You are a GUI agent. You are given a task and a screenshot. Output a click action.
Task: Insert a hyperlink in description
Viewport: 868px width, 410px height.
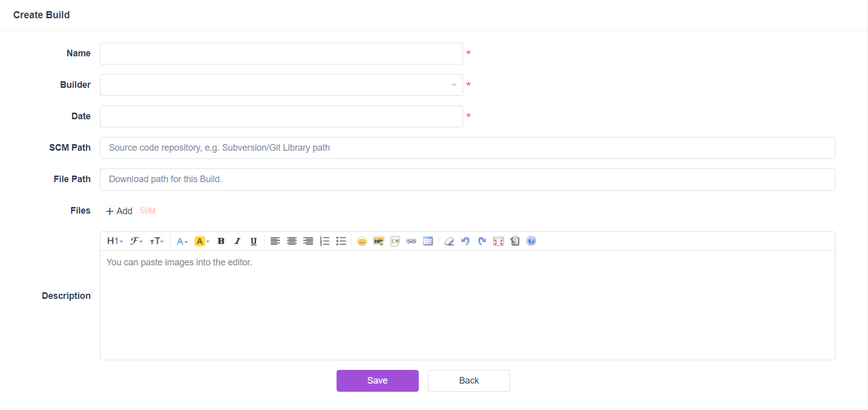(411, 241)
